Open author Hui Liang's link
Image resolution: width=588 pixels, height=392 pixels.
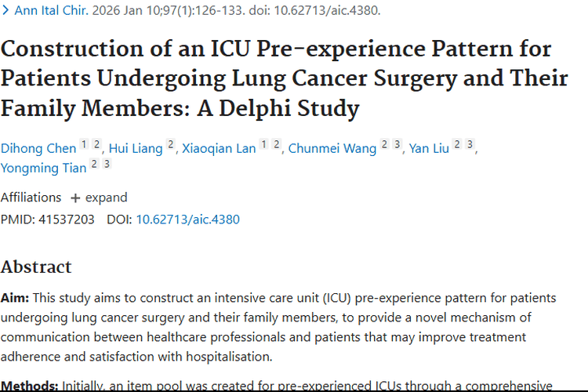pos(136,148)
